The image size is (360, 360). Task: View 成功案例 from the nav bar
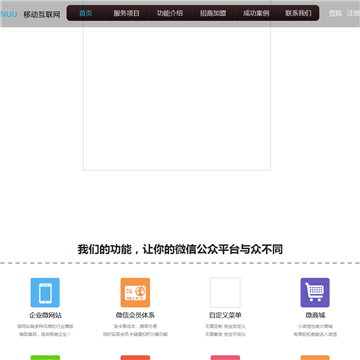(256, 13)
